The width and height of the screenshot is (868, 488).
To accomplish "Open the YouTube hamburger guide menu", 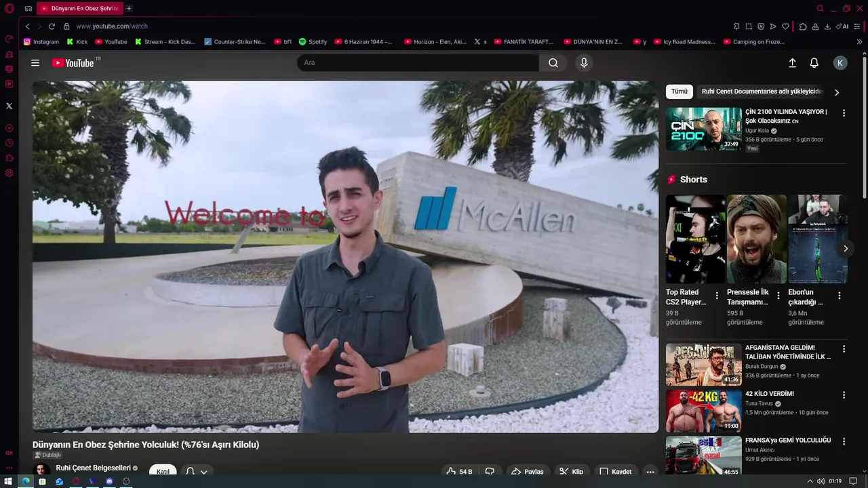I will pos(35,63).
